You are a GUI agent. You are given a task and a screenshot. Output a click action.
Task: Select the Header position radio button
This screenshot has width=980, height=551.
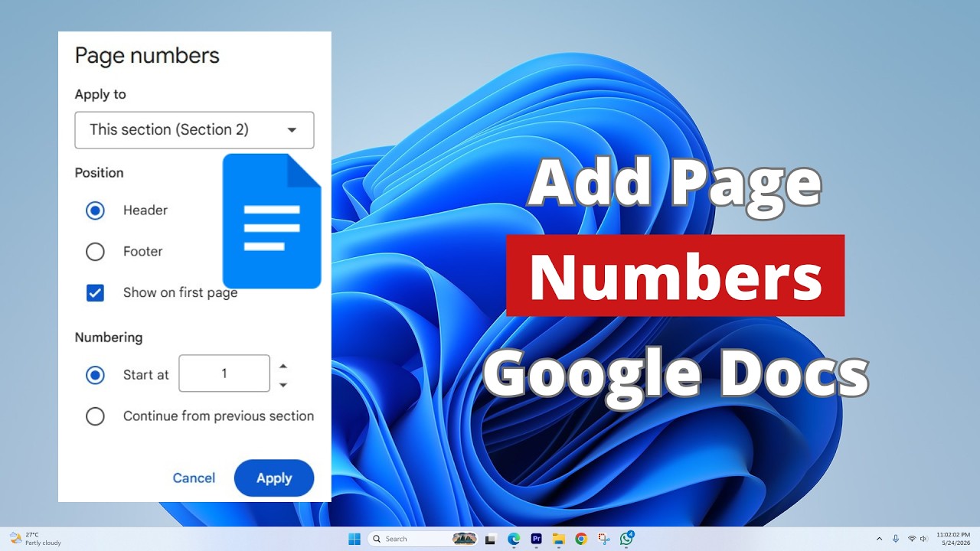95,210
